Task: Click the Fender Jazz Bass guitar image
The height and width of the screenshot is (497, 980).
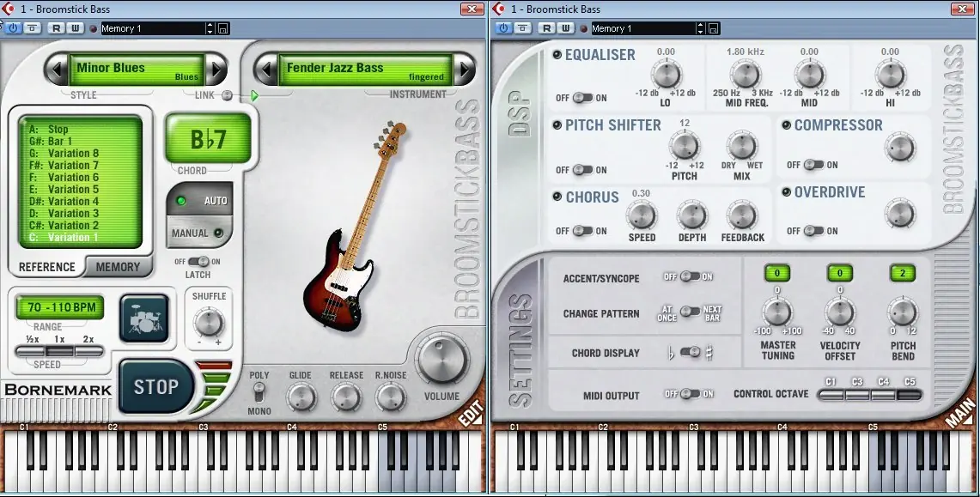Action: click(354, 226)
